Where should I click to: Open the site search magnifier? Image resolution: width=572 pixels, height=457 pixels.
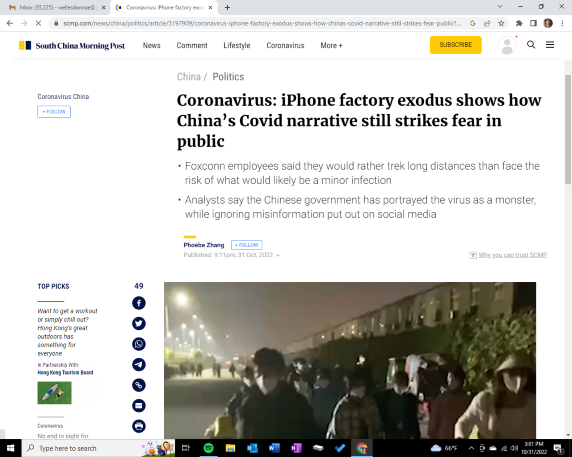point(531,44)
